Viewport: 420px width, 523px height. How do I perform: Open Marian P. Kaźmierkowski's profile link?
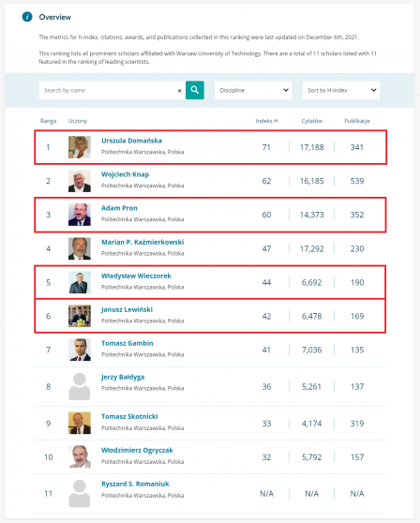[142, 242]
